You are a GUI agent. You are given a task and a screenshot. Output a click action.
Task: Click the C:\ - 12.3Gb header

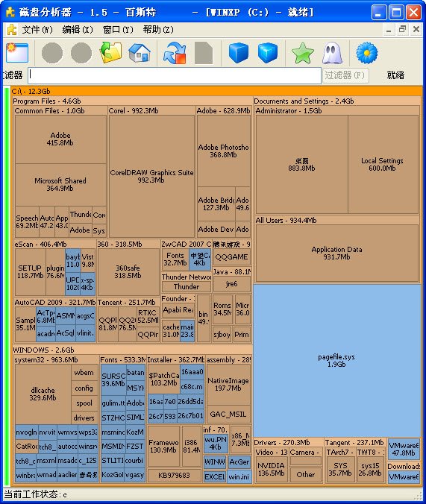pyautogui.click(x=31, y=91)
